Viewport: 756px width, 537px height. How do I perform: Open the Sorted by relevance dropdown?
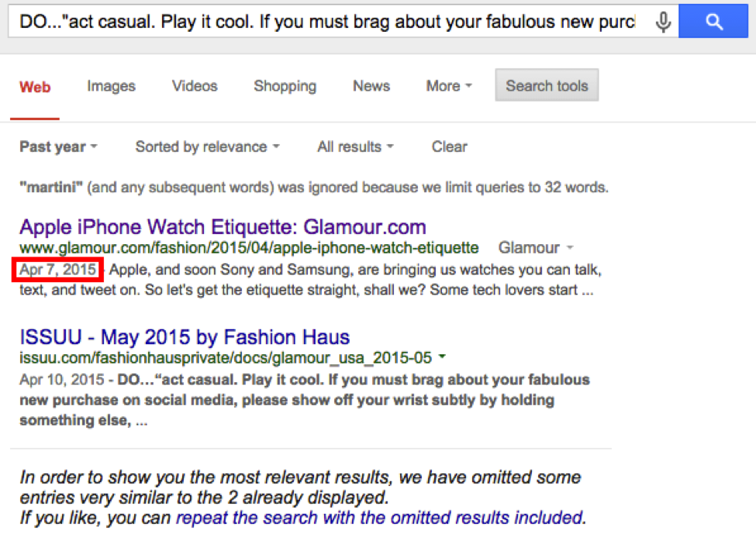coord(207,146)
